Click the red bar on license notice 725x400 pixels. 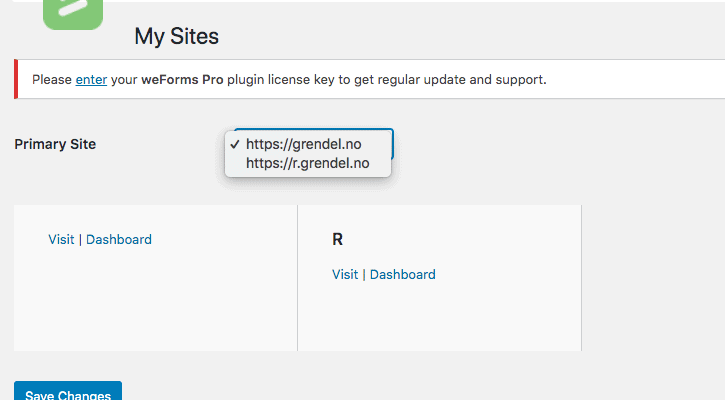[16, 79]
